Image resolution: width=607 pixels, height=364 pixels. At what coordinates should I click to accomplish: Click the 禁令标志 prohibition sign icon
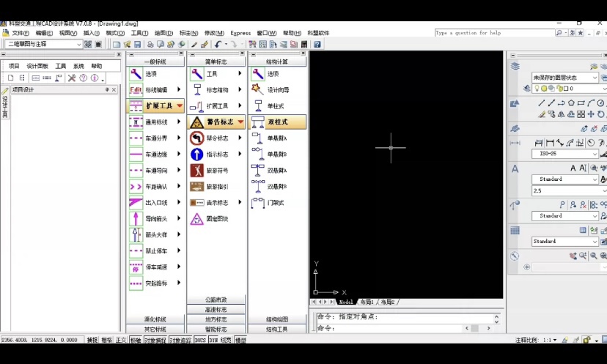tap(196, 138)
